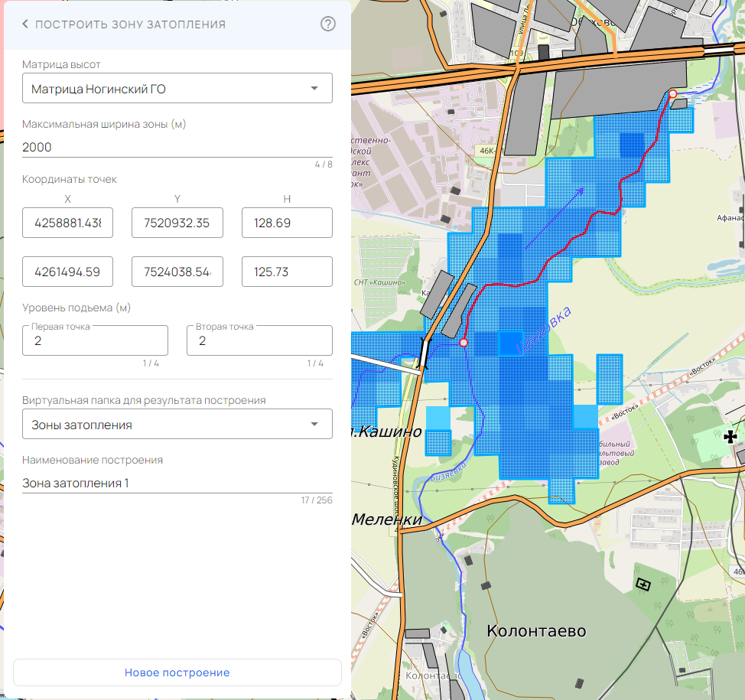Click the Y field showing 7524038.54
The width and height of the screenshot is (745, 700).
point(177,271)
